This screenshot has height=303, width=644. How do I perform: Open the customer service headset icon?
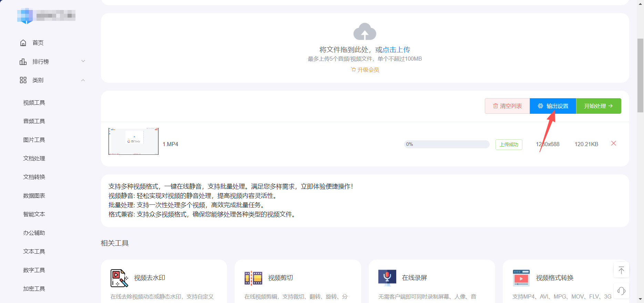pos(621,291)
